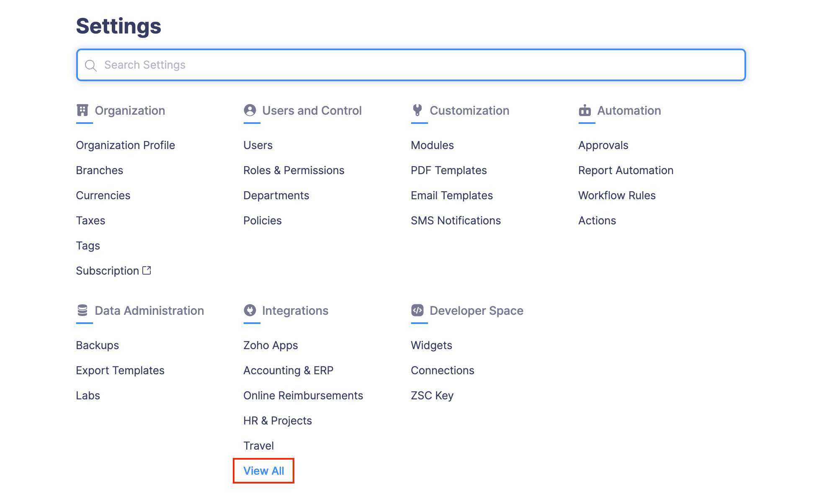Click the Integrations plug icon

250,311
